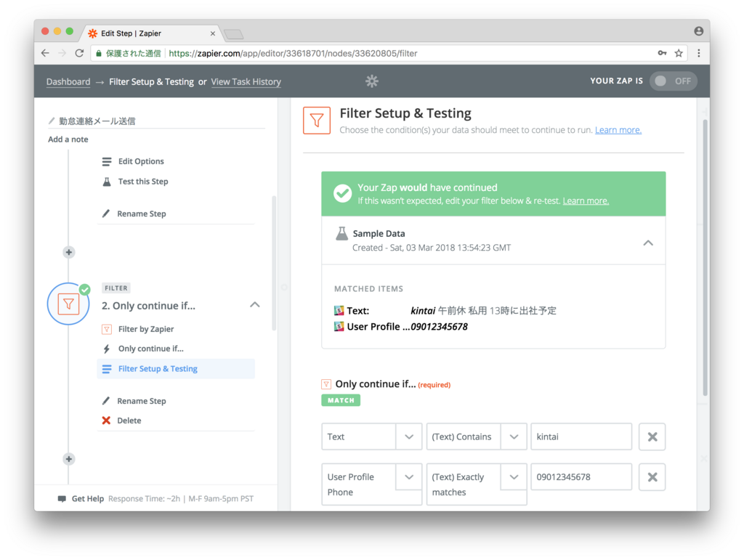Click the kintai value input field
The image size is (744, 560).
click(x=581, y=437)
